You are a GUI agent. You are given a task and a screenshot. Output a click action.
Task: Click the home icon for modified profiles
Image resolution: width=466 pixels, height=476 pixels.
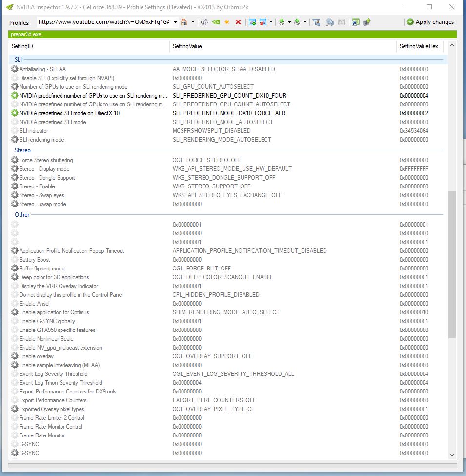pyautogui.click(x=184, y=22)
